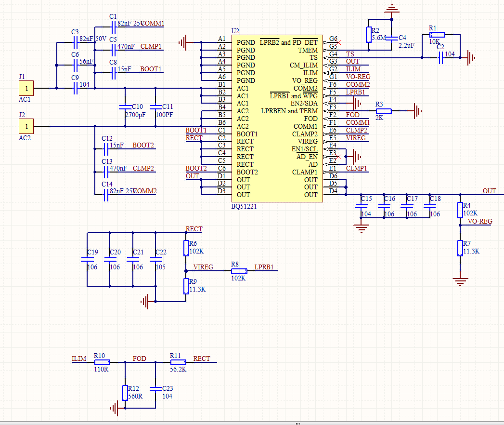Select resistor R3 symbol valued 2K
Viewport: 504px width, 425px height.
384,111
